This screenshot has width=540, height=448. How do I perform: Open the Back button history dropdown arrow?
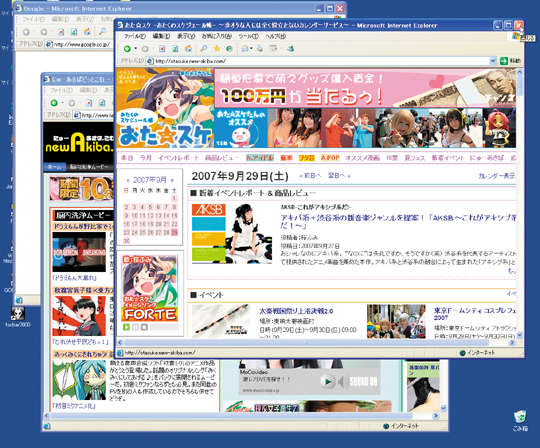pyautogui.click(x=136, y=49)
